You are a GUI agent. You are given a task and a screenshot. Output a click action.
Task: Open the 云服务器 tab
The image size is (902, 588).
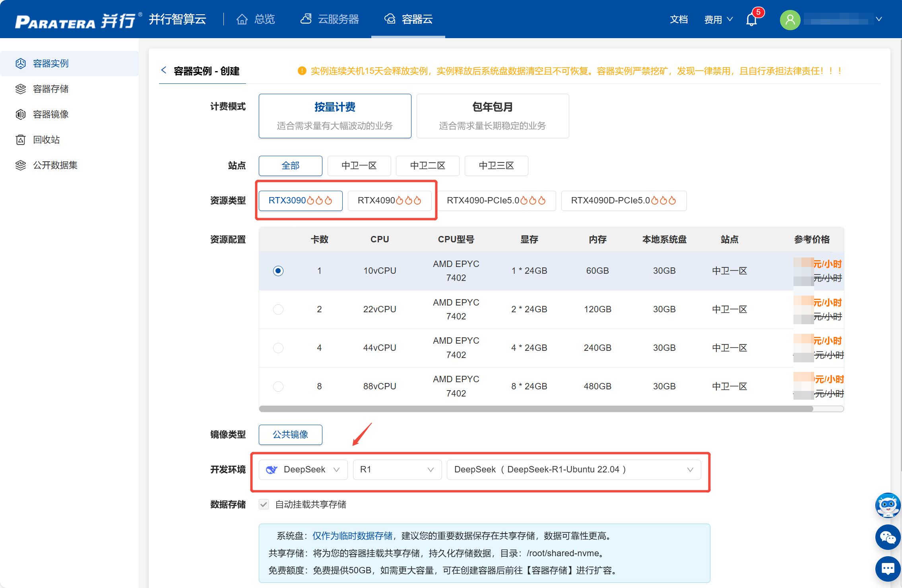pos(330,19)
